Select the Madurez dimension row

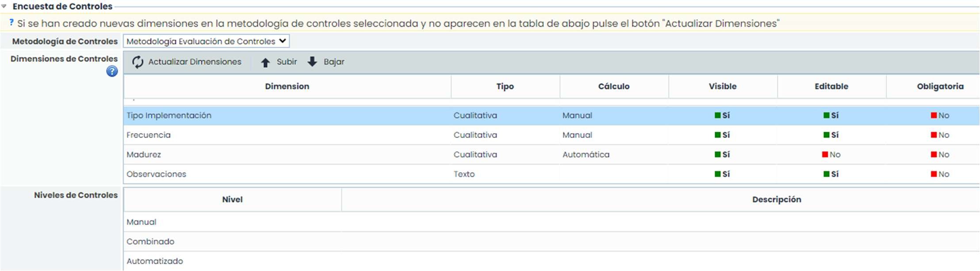tap(144, 154)
